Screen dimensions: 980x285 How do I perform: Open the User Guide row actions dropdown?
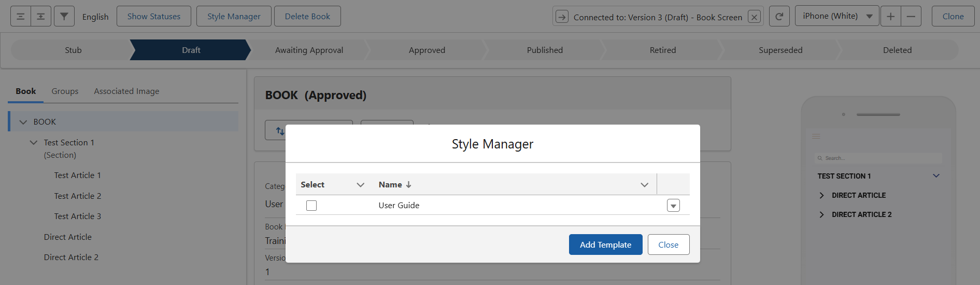coord(673,206)
